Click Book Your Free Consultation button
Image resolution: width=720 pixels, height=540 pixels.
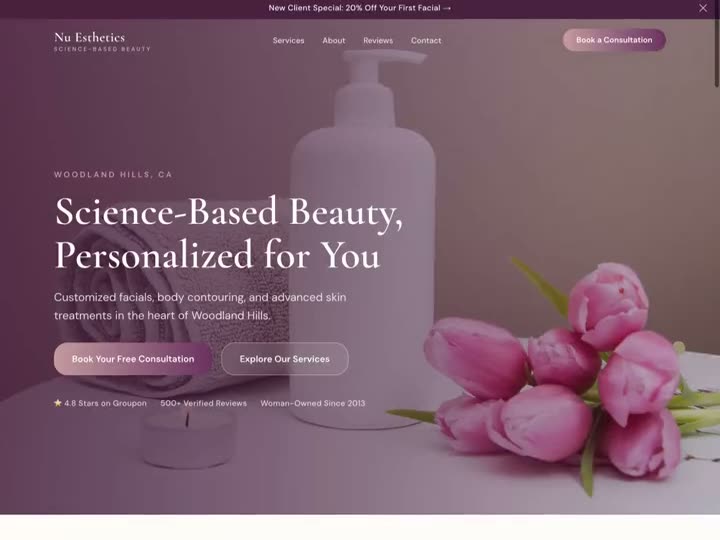[x=133, y=359]
